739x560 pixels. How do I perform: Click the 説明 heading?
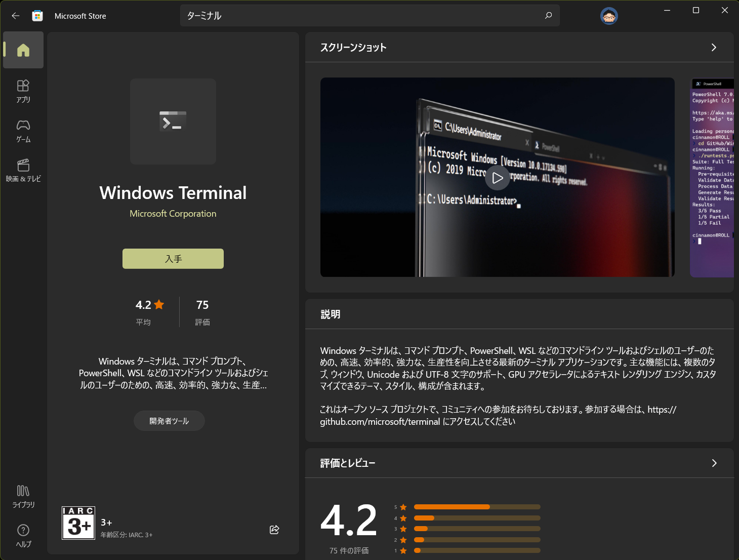tap(330, 314)
